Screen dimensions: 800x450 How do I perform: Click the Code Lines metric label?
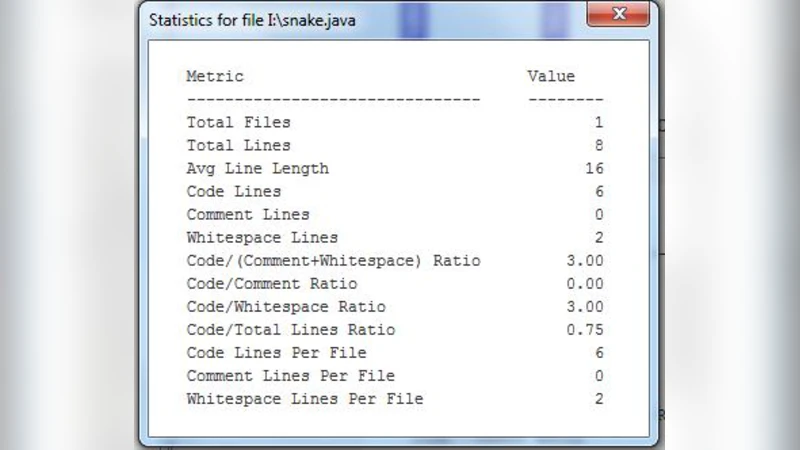tap(234, 191)
